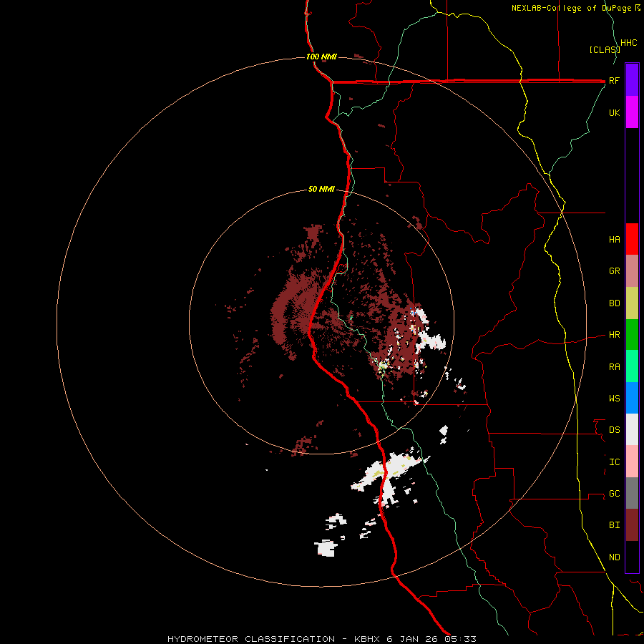Click the HR legend label
Viewport: 644px width, 644px height.
coord(615,335)
